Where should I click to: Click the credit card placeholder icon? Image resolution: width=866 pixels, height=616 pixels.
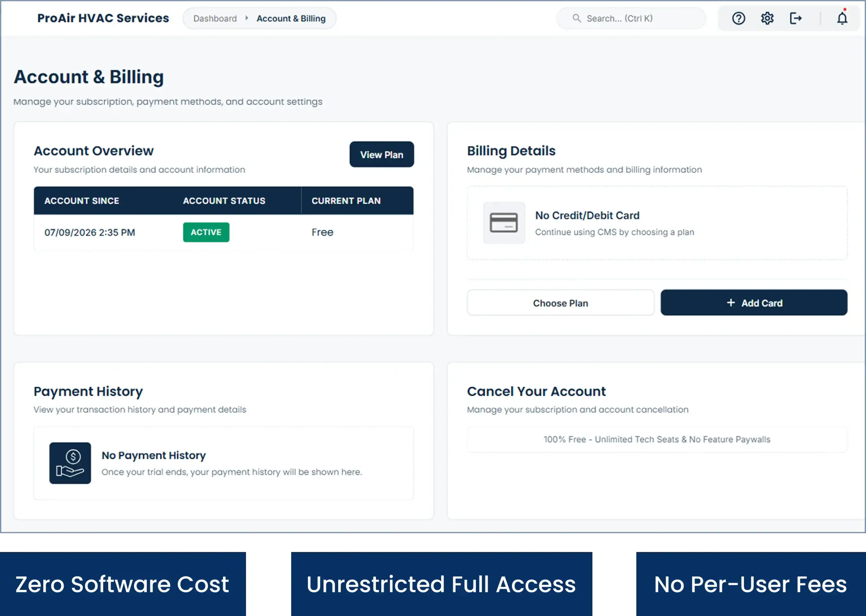click(504, 223)
